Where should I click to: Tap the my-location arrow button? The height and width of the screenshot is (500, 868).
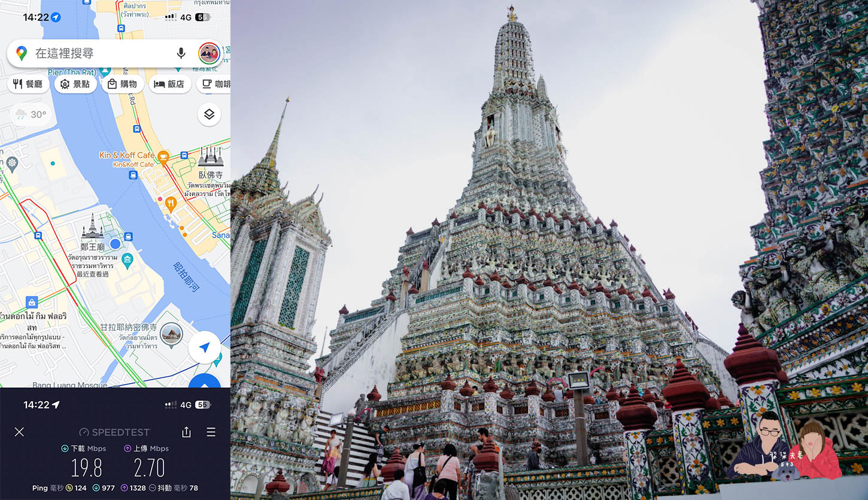[x=204, y=347]
